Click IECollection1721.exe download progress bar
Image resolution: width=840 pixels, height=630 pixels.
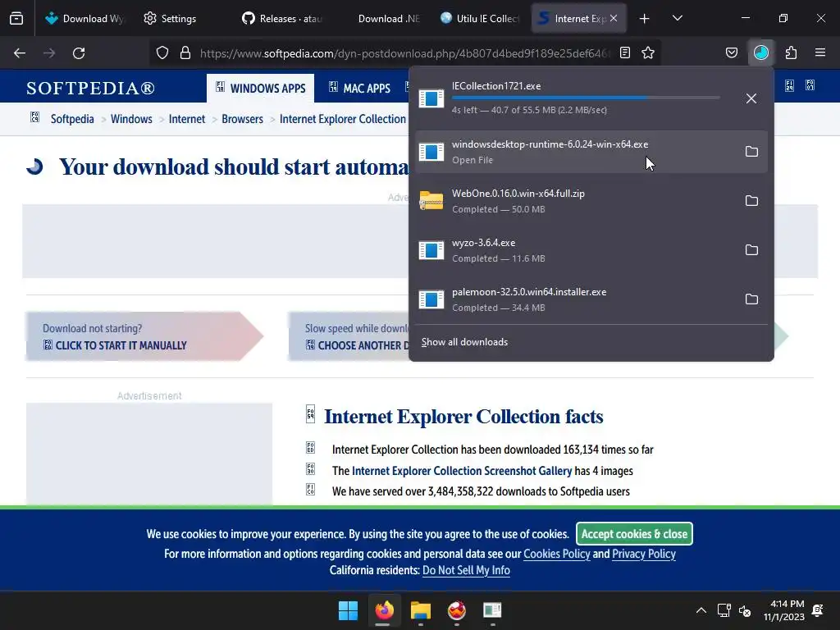click(586, 98)
